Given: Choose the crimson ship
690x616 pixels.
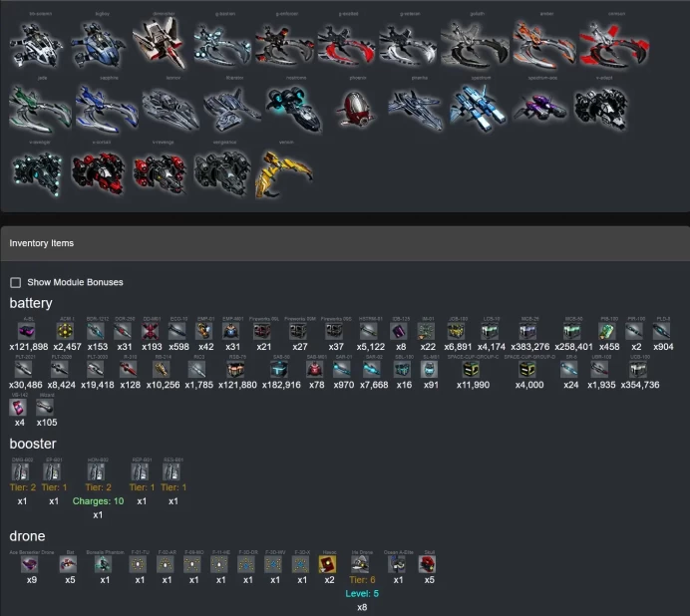Looking at the screenshot, I should pos(614,45).
